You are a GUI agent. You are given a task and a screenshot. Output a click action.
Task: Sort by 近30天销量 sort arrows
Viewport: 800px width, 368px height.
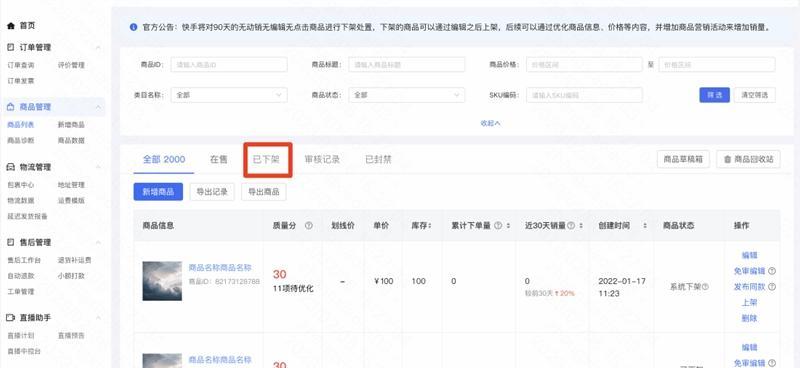(581, 226)
